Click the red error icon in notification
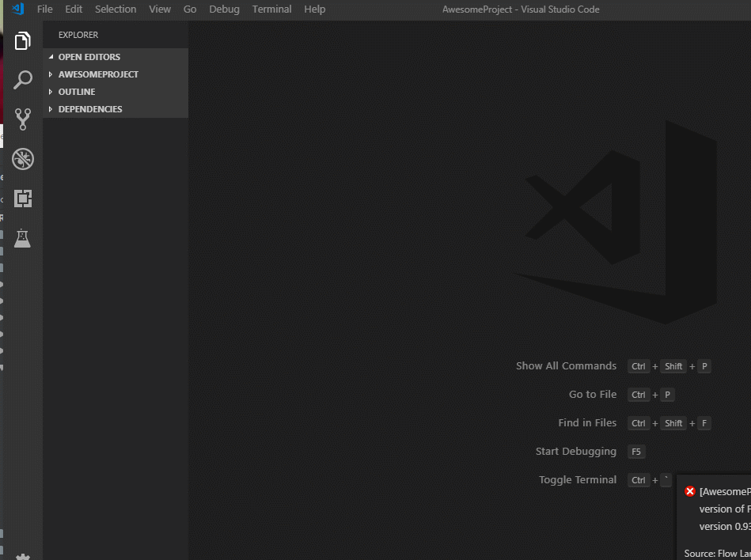This screenshot has height=560, width=751. click(x=690, y=491)
